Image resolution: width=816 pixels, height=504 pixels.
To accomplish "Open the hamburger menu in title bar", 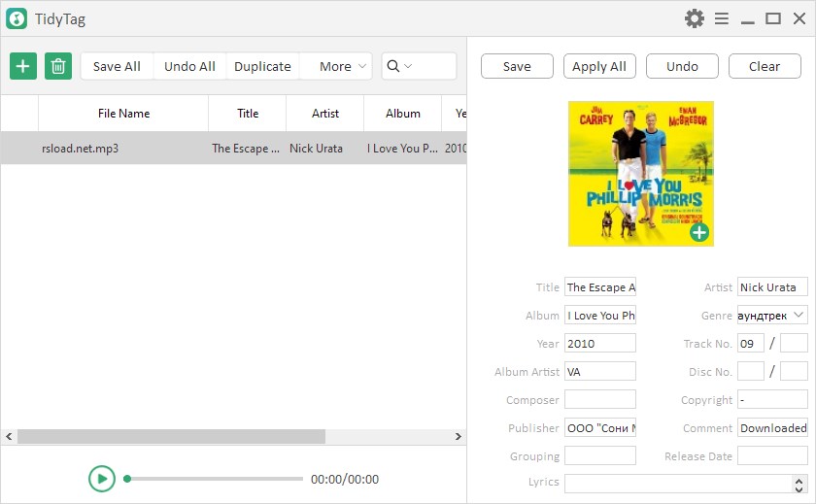I will point(722,18).
